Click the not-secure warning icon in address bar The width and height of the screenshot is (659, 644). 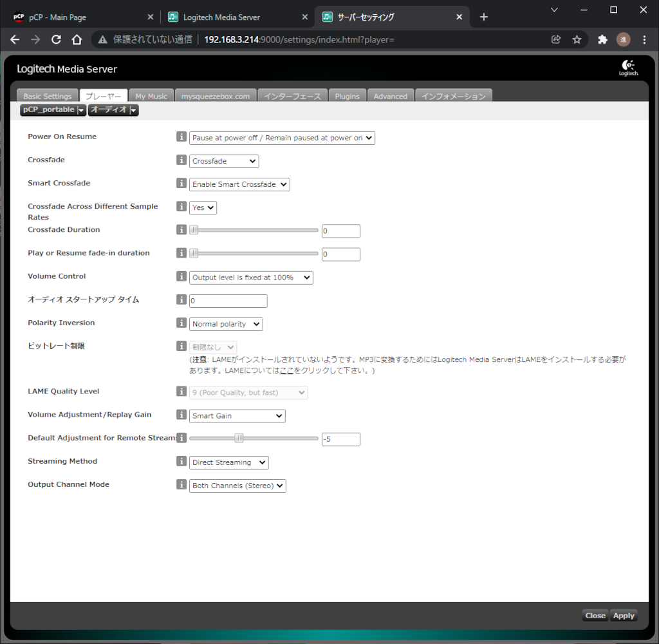click(102, 39)
